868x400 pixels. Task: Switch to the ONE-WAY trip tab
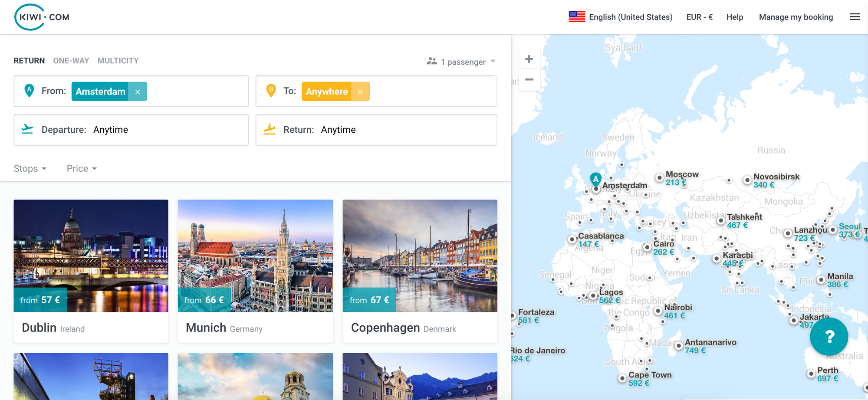pyautogui.click(x=71, y=61)
